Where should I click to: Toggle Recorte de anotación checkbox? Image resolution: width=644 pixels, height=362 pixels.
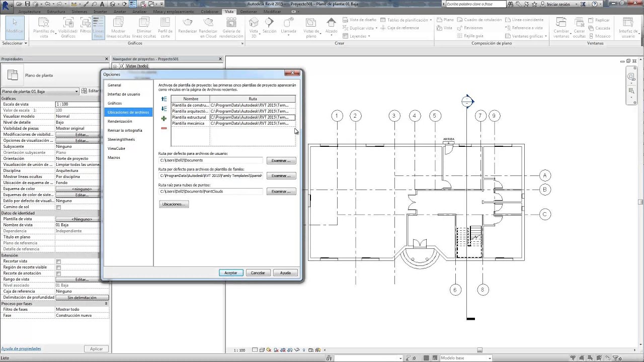coord(58,274)
